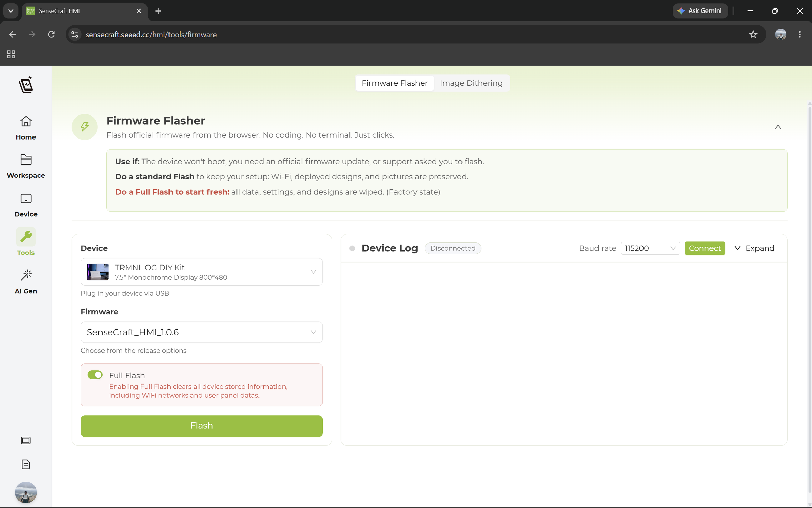Open the apps grid in bookmarks bar
The width and height of the screenshot is (812, 508).
click(11, 54)
